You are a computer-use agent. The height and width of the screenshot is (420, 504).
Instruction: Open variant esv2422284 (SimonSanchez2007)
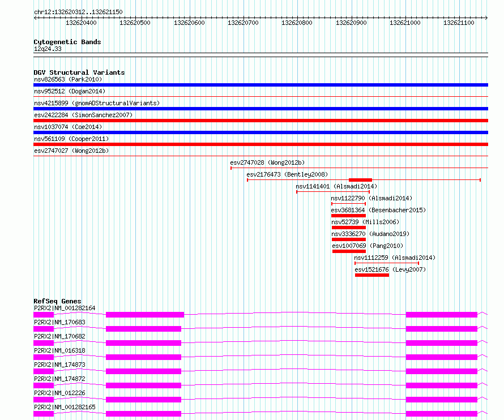pos(83,115)
